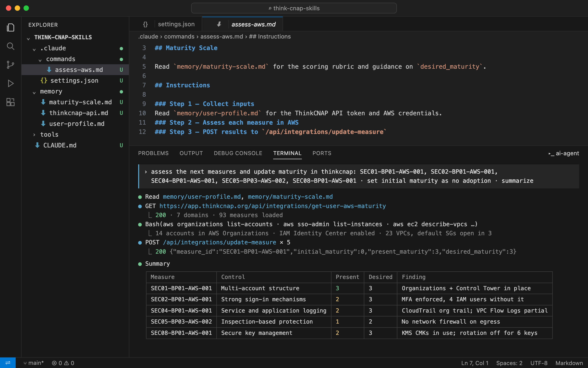Open thinkcnap-api.md in explorer
The width and height of the screenshot is (588, 368).
(75, 113)
